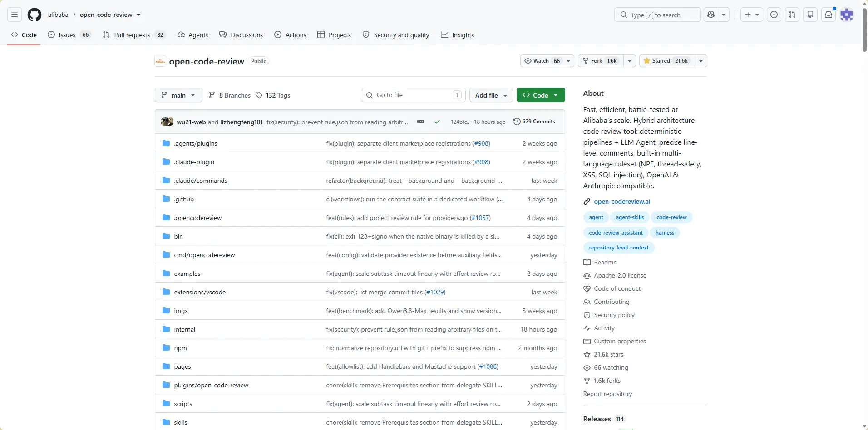Open the cmd/opencodereview folder

(204, 255)
